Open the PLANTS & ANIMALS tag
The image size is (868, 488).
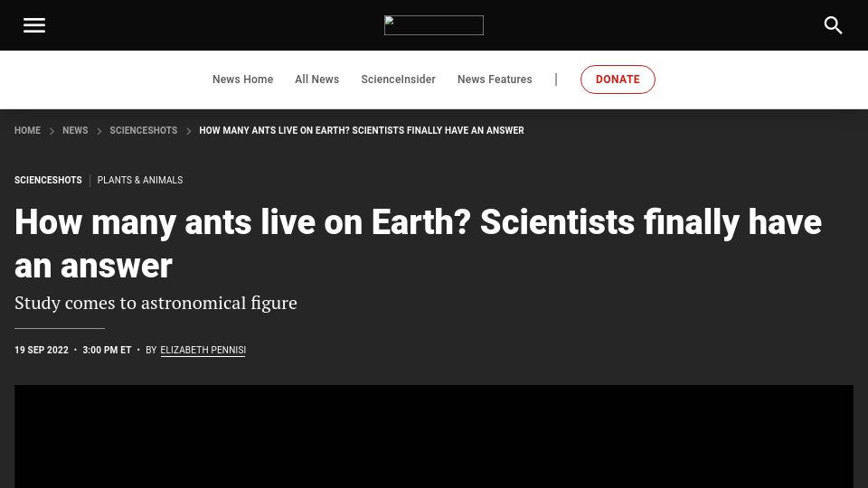(x=140, y=181)
